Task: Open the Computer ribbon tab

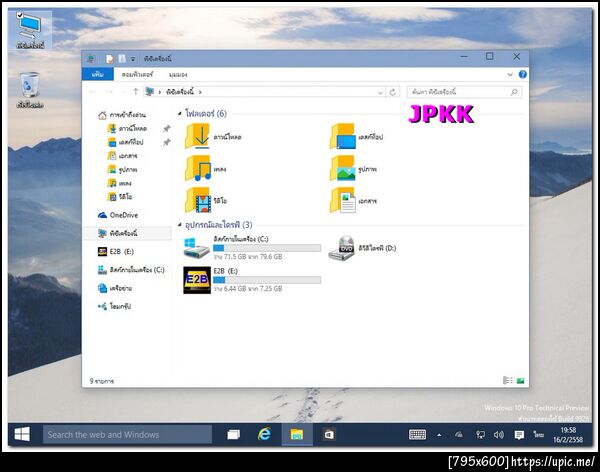Action: [137, 74]
